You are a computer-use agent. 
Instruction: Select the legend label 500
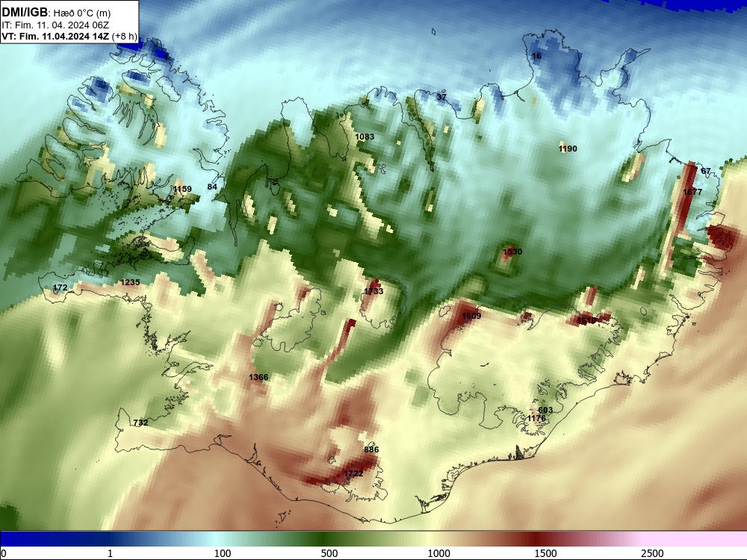click(x=329, y=553)
